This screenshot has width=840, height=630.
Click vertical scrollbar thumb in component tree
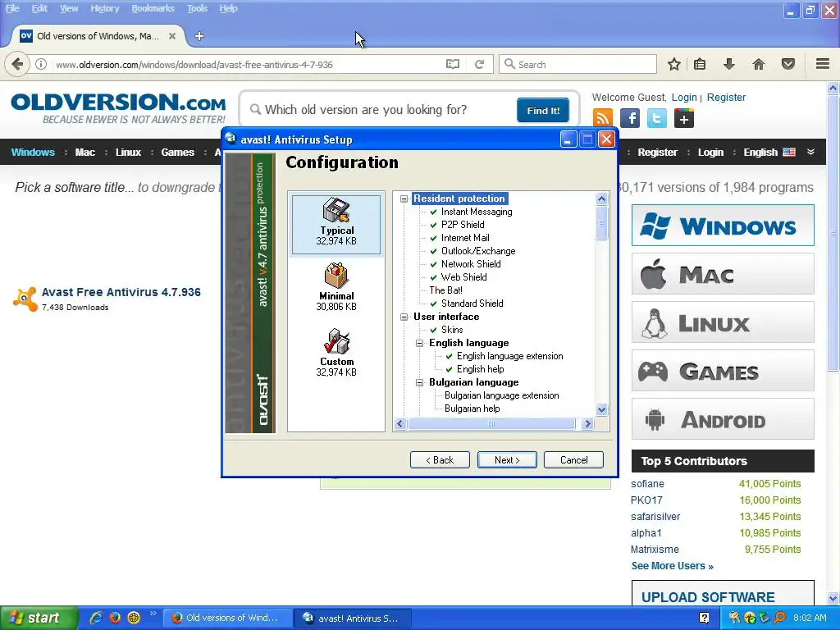point(601,223)
